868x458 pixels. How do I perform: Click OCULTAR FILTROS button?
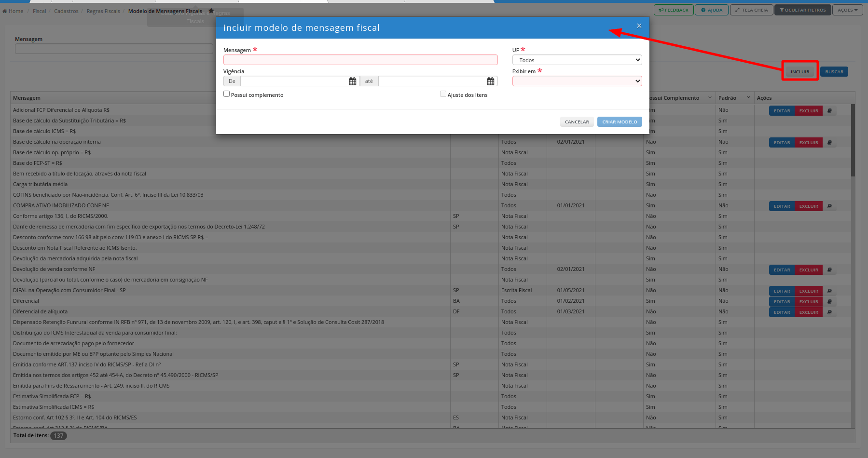coord(803,10)
